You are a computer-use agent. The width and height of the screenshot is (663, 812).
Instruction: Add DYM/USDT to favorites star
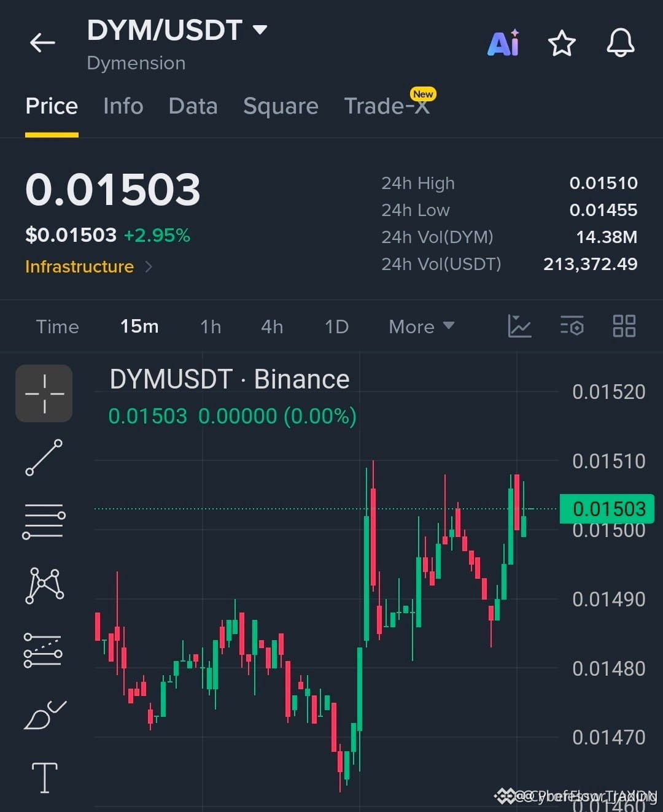(x=561, y=44)
